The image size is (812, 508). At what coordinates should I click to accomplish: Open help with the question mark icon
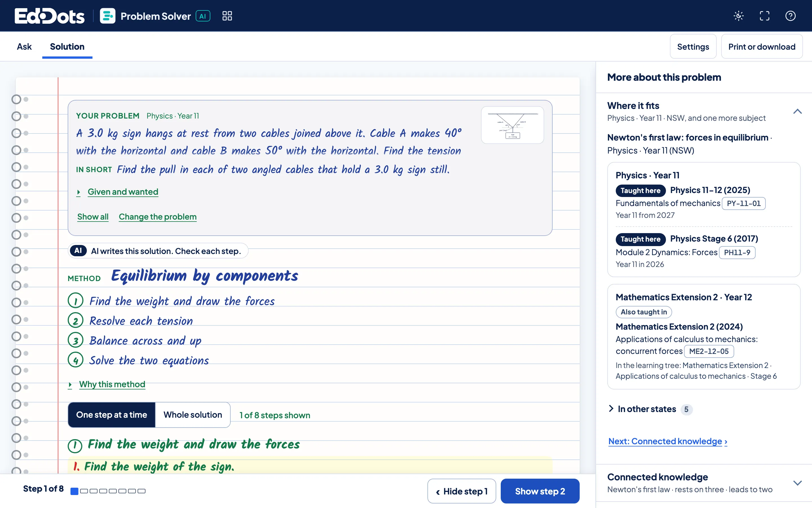pos(791,16)
